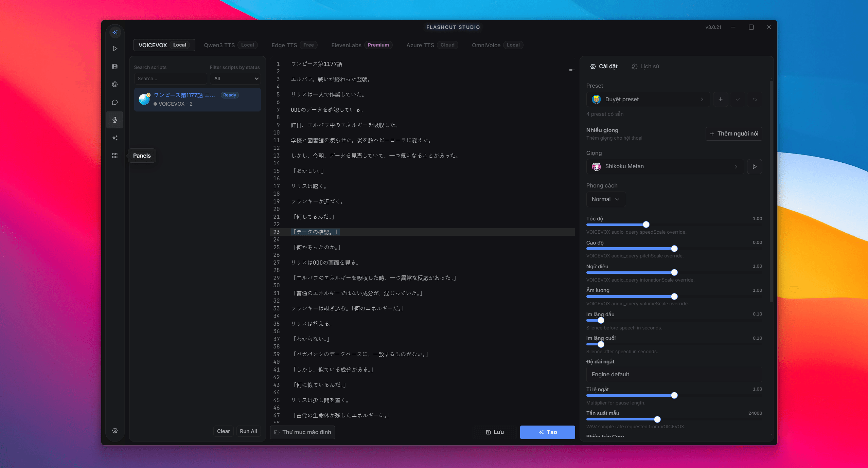Open the chat bubble panel in the sidebar
Screen dimensions: 868x468
[115, 102]
